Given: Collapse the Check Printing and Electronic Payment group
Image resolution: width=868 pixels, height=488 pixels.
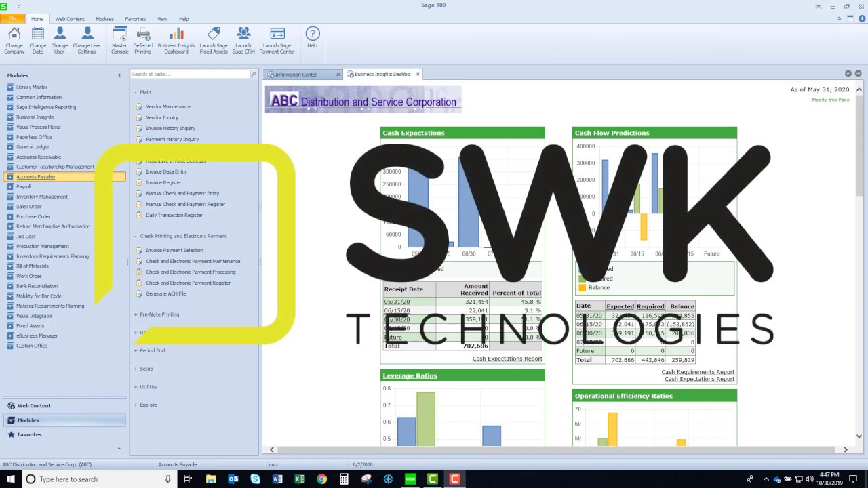Looking at the screenshot, I should 136,236.
